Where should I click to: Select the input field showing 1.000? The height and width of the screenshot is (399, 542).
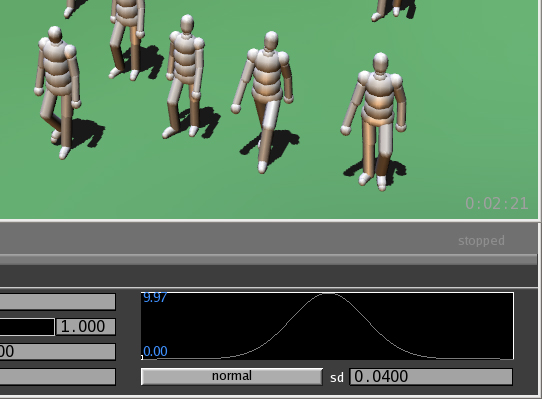(x=85, y=327)
